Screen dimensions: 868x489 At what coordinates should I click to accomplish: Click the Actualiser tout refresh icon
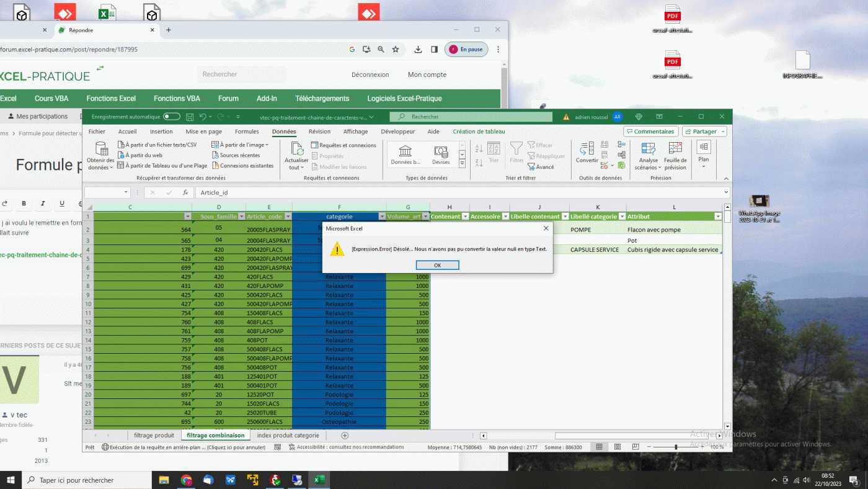pos(296,150)
